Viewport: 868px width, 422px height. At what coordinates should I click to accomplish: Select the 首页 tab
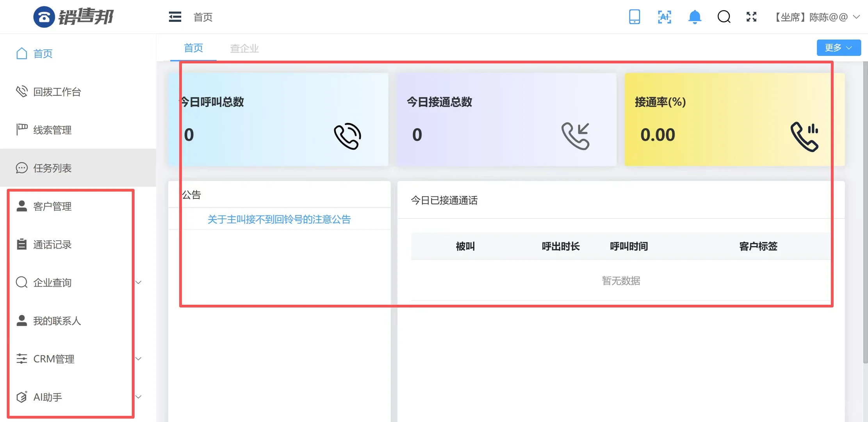(x=193, y=48)
